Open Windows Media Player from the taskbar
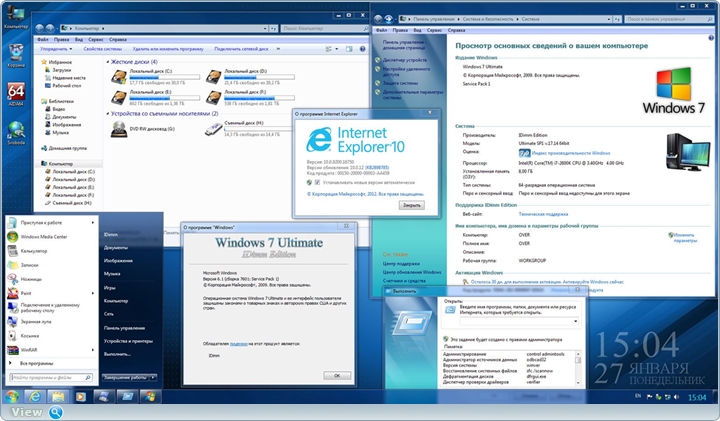720x421 pixels. [82, 397]
